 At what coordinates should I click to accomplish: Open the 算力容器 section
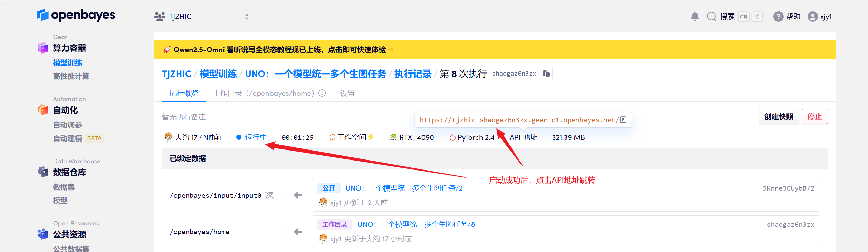pos(69,48)
